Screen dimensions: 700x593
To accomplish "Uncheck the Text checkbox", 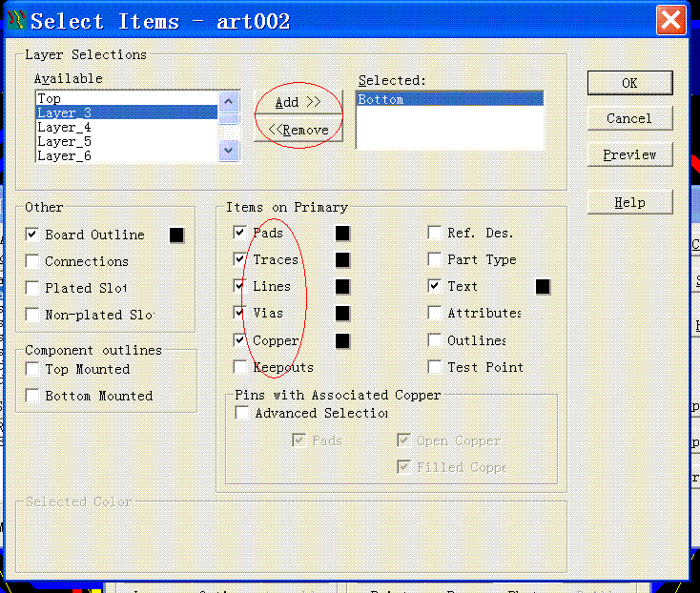I will [434, 286].
